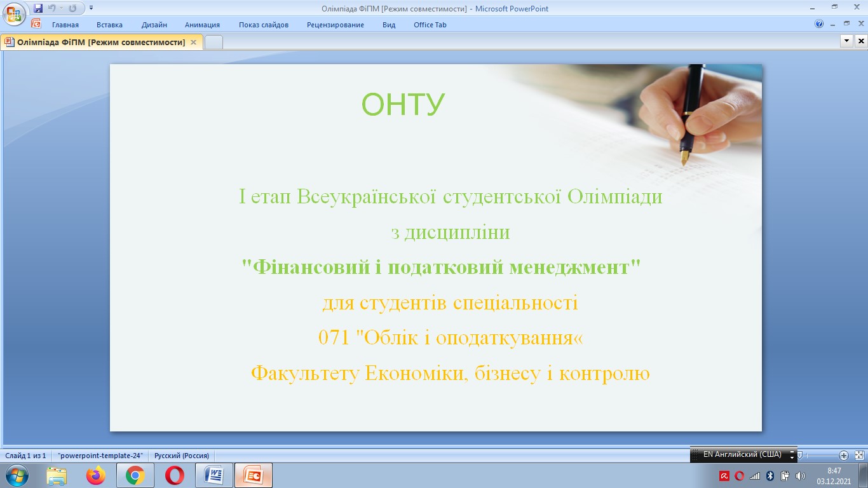Click the bold 'Фінансовий і податковий менеджмент' text
Screen dimensions: 868x488
click(x=442, y=267)
